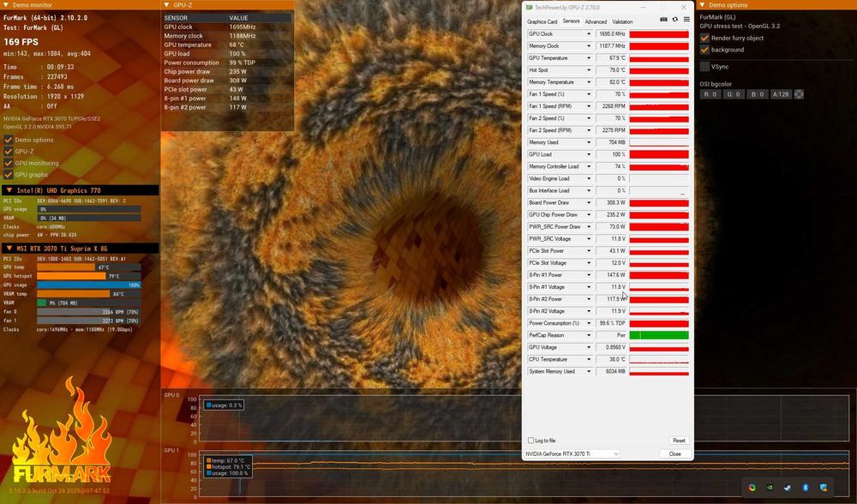The width and height of the screenshot is (857, 504).
Task: Click the OSI bgcolor picker swatch
Action: [x=799, y=94]
